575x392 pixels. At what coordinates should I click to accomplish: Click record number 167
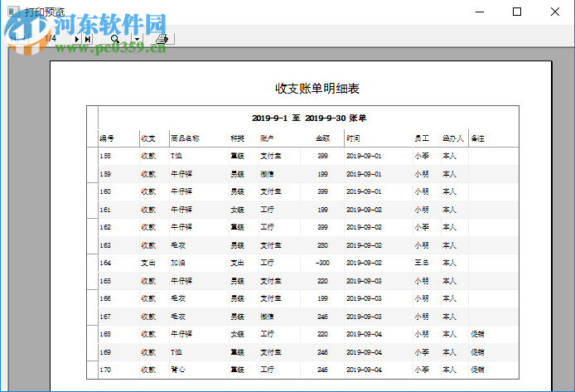pos(105,317)
